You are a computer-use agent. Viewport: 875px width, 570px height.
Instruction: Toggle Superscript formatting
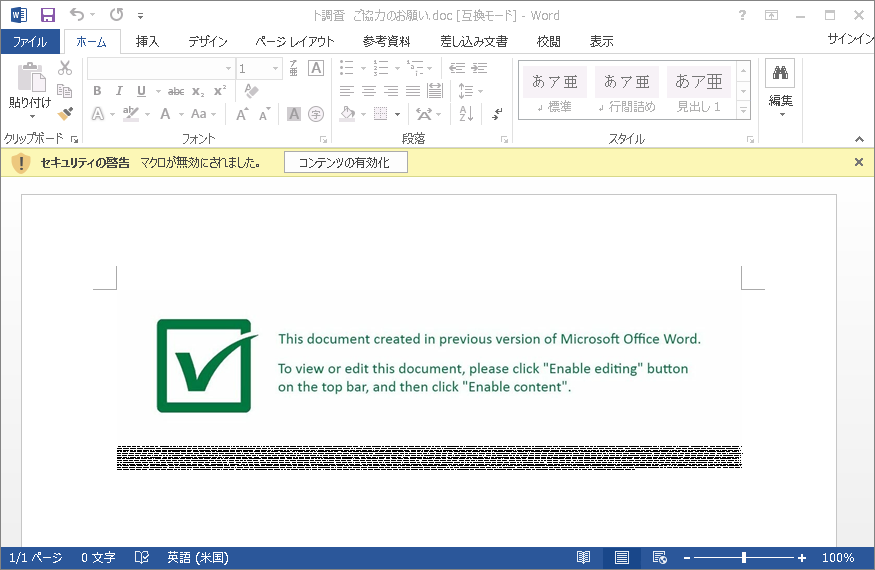coord(220,90)
